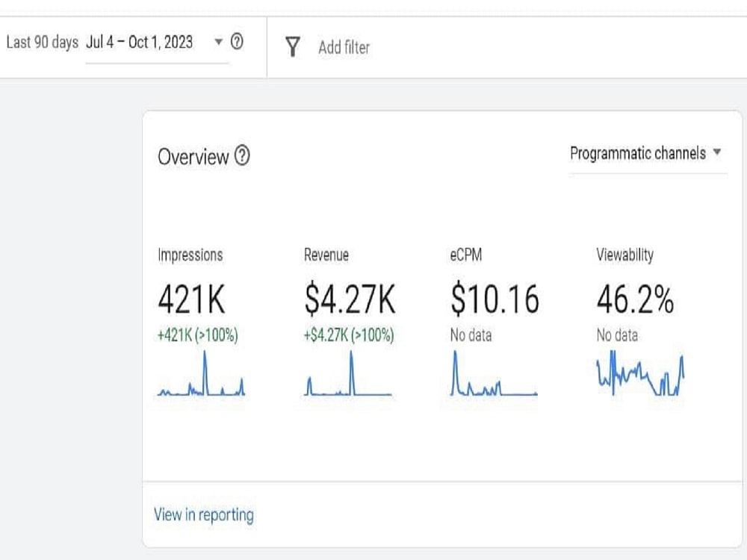Open View in reporting link

[x=203, y=514]
